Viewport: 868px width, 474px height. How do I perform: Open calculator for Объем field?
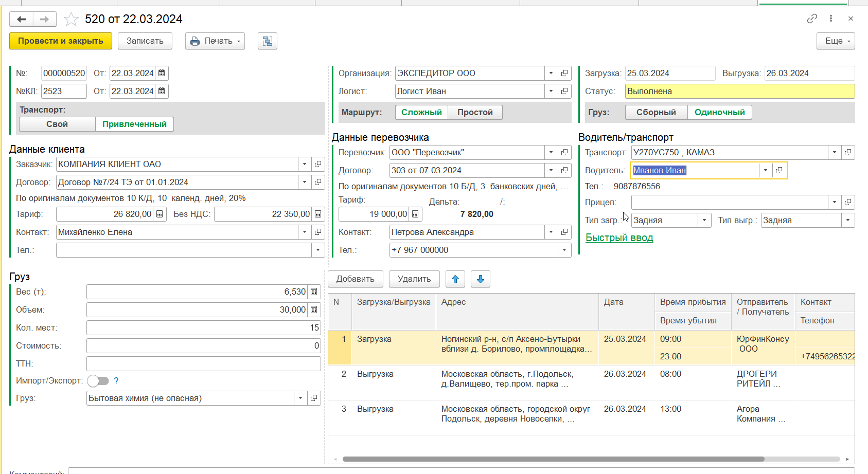[314, 309]
